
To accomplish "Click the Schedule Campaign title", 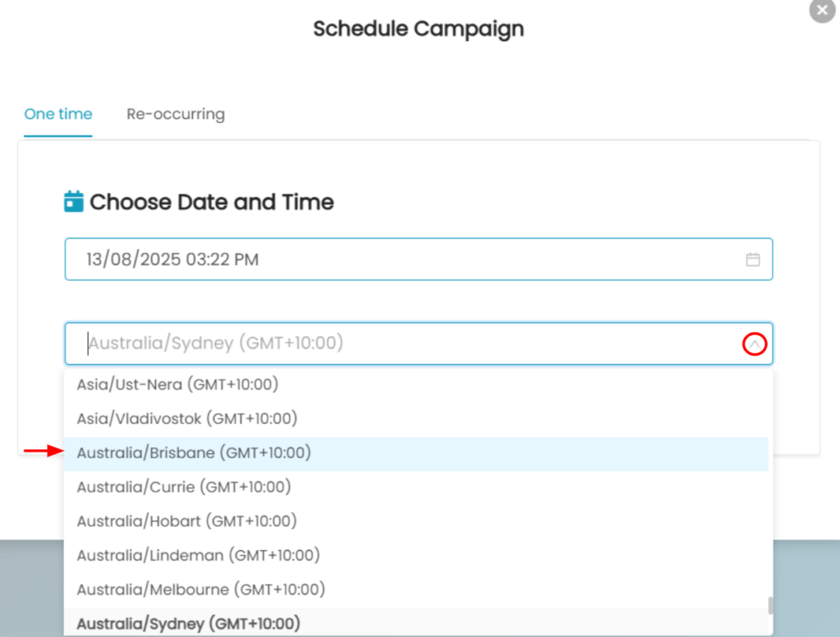I will tap(418, 30).
